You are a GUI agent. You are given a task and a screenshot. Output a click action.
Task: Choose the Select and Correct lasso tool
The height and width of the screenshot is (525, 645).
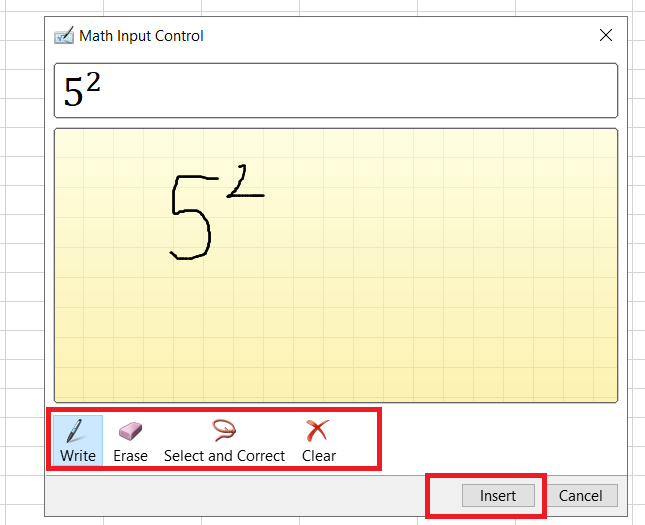pyautogui.click(x=224, y=440)
